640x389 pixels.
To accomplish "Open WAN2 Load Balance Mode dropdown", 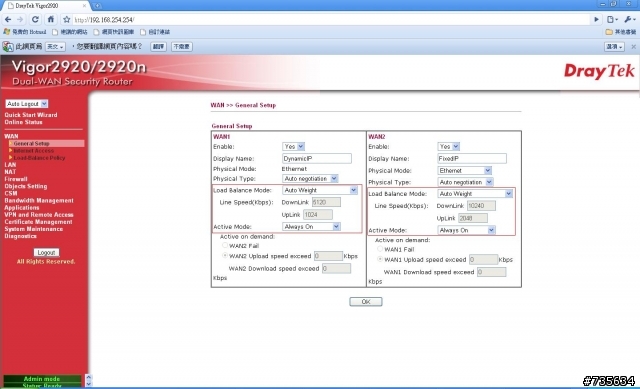I will click(475, 193).
